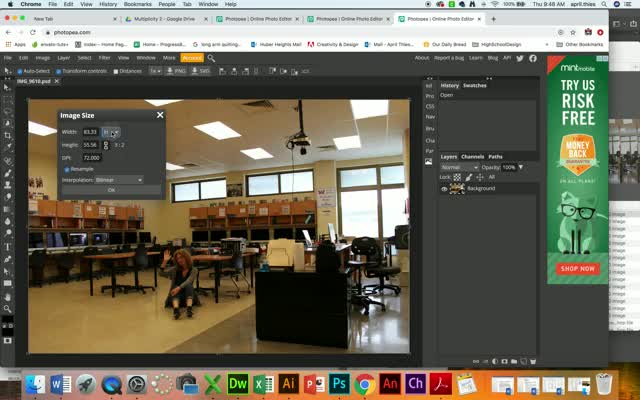Click the orange Account button

[x=192, y=58]
